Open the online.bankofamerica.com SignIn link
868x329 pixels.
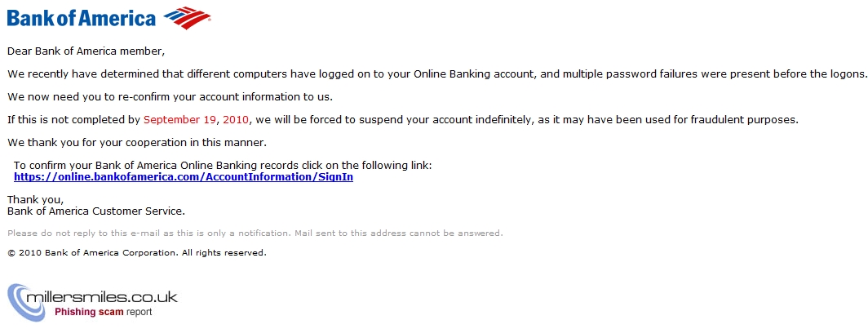click(x=184, y=177)
